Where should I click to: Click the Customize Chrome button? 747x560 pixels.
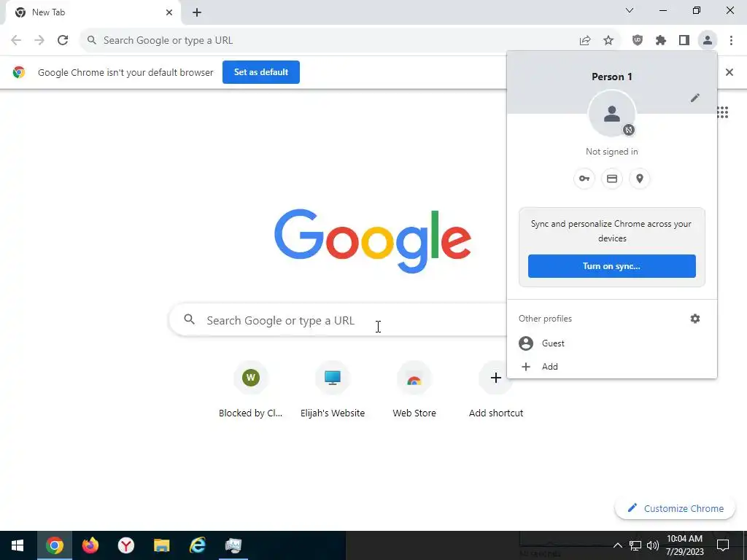point(676,508)
